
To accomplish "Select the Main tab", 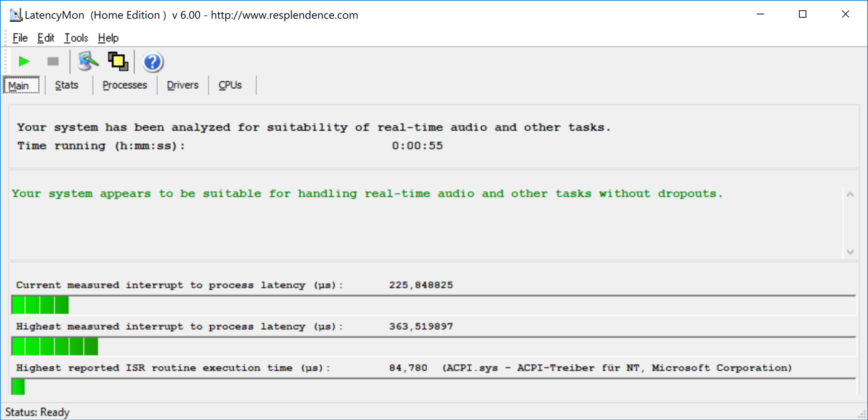I will point(21,86).
